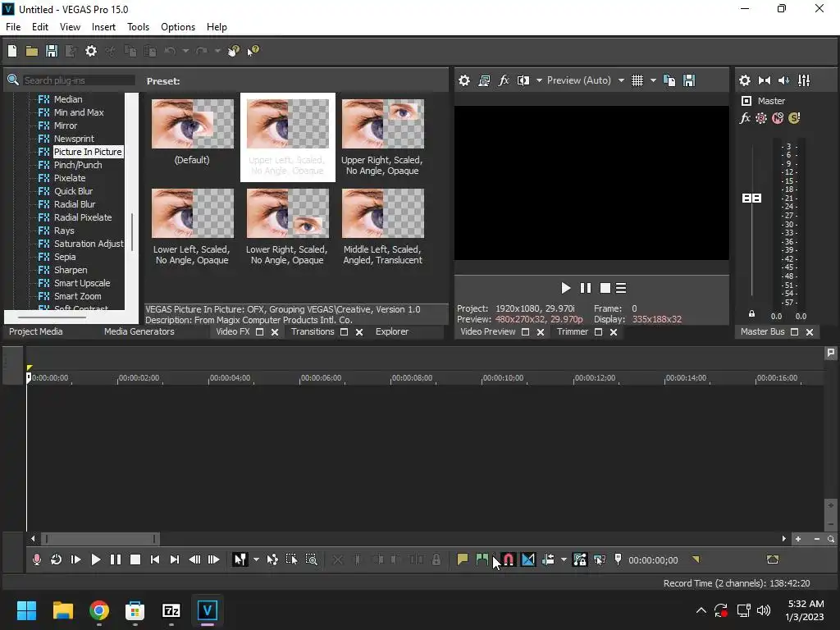This screenshot has width=840, height=630.
Task: Click Play From Start on transport
Action: point(75,559)
